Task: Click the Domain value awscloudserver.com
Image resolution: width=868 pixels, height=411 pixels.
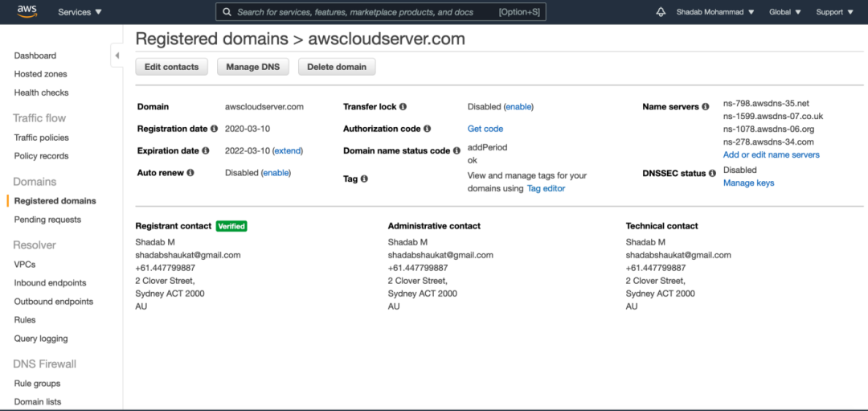Action: pyautogui.click(x=264, y=106)
